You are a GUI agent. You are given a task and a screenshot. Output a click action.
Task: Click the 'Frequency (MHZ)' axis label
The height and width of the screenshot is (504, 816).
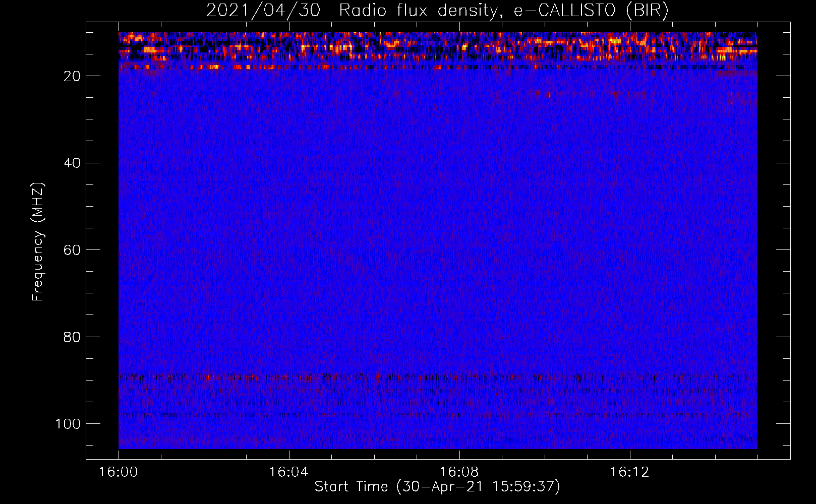coord(38,241)
